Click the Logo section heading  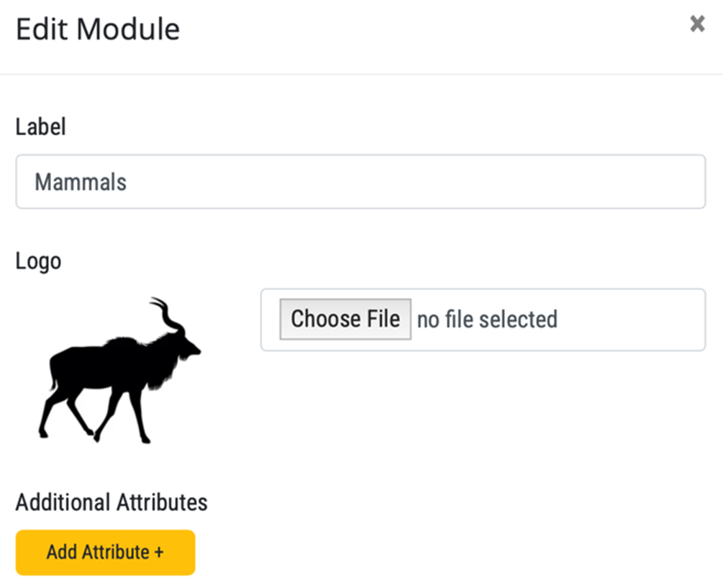(37, 261)
